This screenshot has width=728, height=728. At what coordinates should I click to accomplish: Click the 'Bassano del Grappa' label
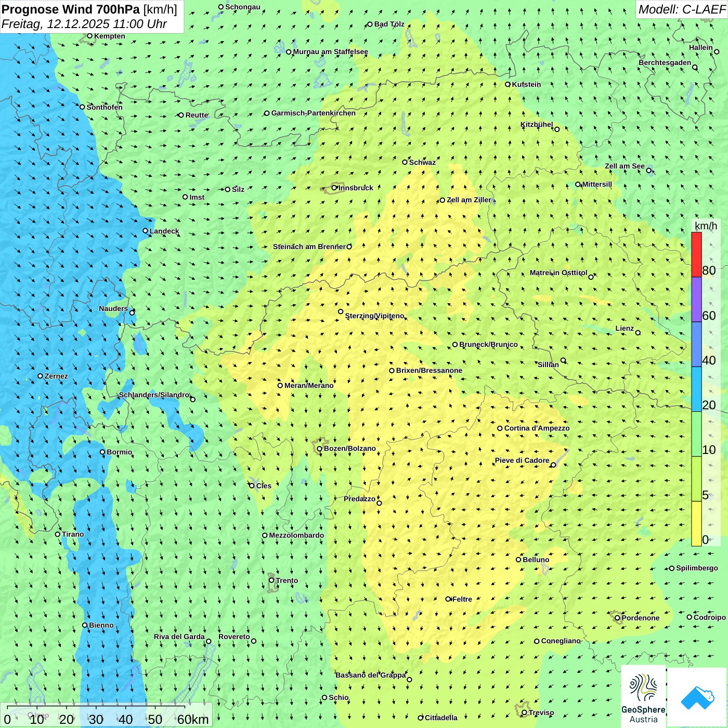371,675
